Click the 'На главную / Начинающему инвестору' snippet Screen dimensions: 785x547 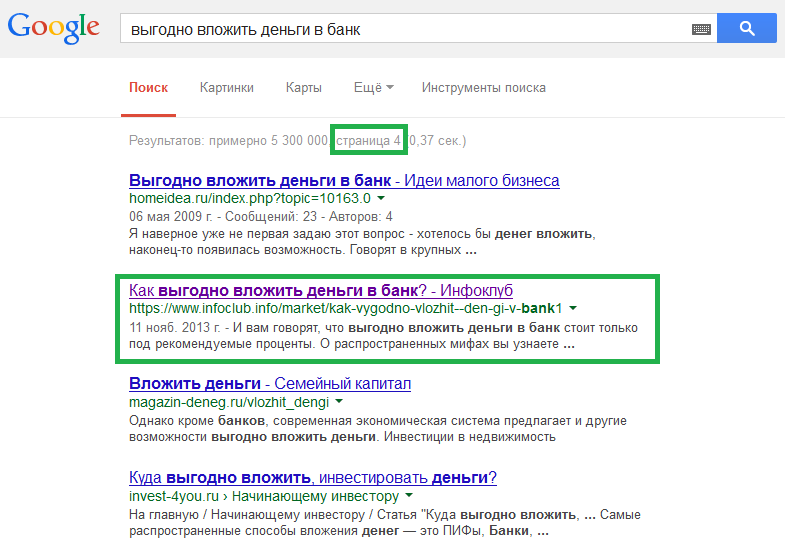tap(247, 514)
